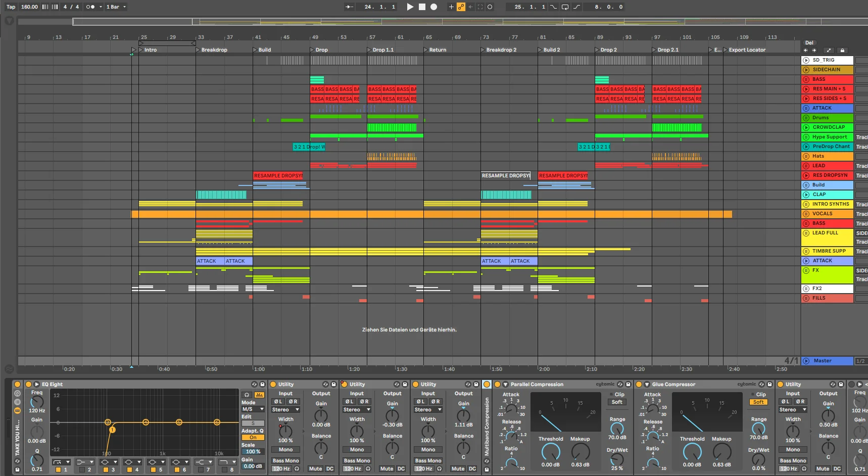Click the Tap tempo button
Screen dimensions: 868x476
coord(11,7)
